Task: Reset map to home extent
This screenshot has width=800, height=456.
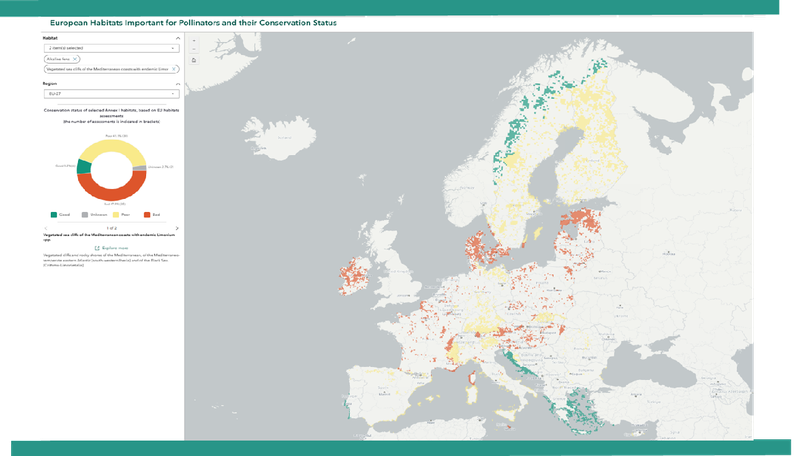Action: point(193,60)
